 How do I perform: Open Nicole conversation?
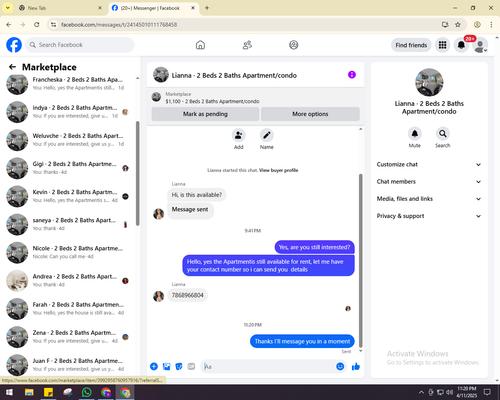(x=68, y=252)
